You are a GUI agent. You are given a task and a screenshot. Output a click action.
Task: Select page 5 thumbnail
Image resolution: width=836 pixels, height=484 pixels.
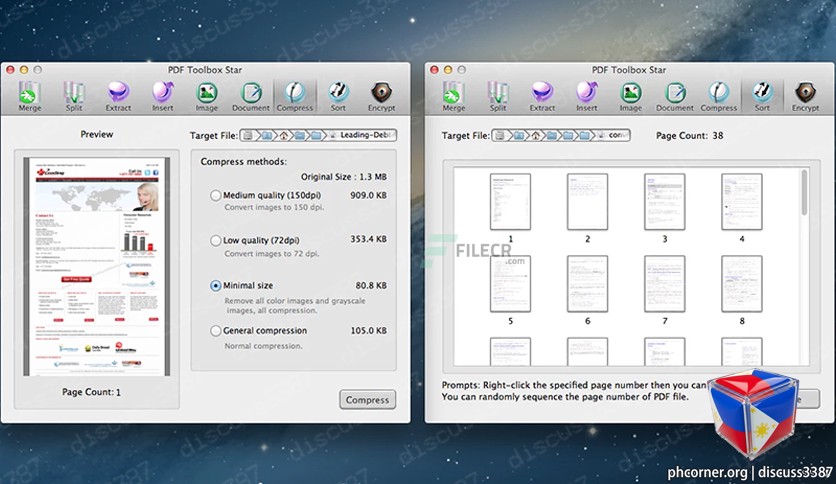[x=510, y=284]
